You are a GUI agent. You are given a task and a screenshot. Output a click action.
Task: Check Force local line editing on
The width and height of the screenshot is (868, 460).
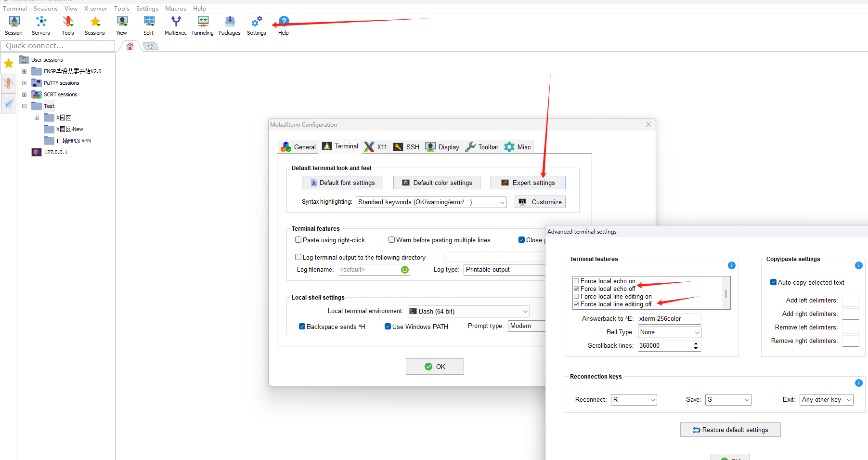coord(576,296)
